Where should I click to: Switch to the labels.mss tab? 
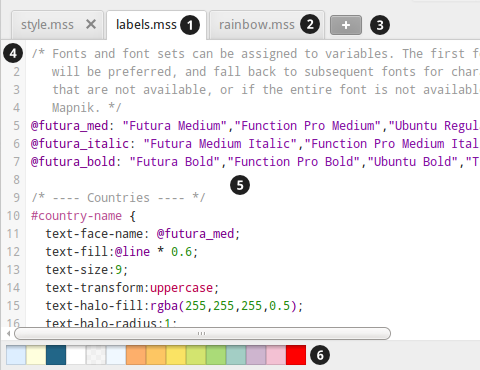[x=146, y=25]
